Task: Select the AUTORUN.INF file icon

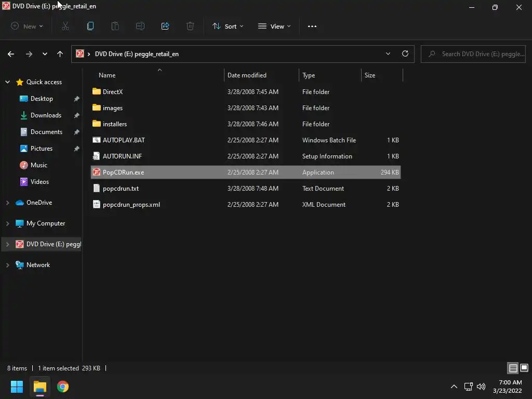Action: point(96,156)
